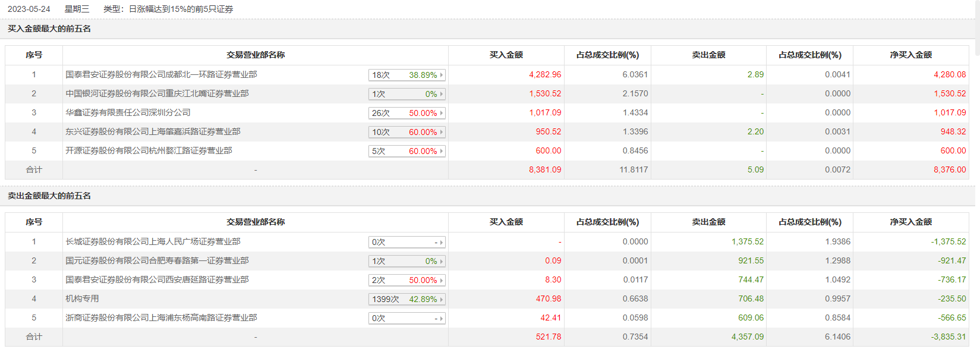
Task: Open the 10次 60.00% stats dropdown
Action: [x=407, y=132]
